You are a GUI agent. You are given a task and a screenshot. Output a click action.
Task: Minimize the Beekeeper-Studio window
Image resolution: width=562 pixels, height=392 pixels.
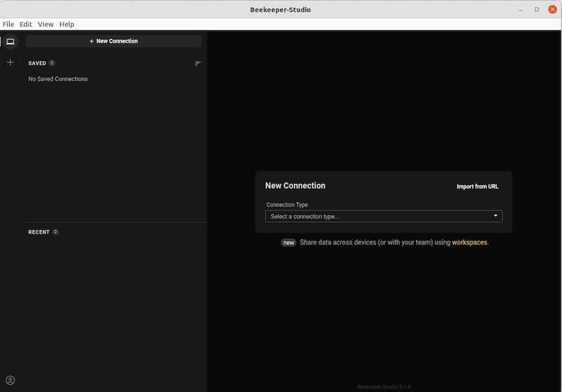(521, 10)
